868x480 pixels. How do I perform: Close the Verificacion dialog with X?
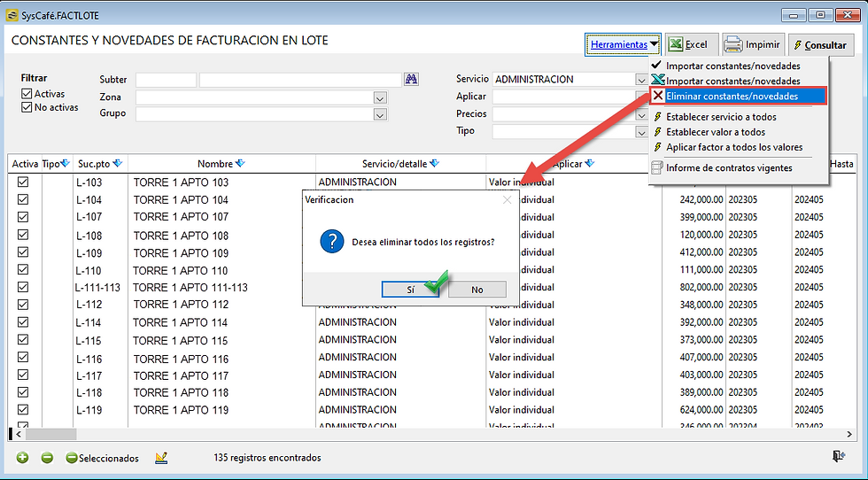tap(507, 200)
